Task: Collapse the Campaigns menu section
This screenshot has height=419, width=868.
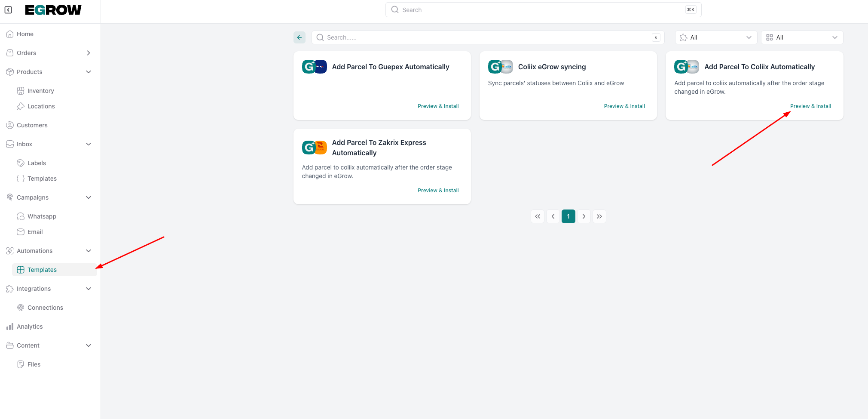Action: pos(89,197)
